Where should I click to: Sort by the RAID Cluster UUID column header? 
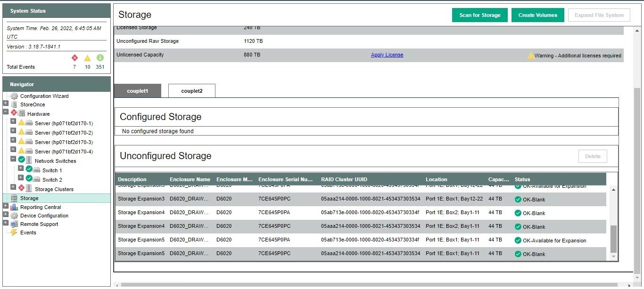tap(344, 179)
